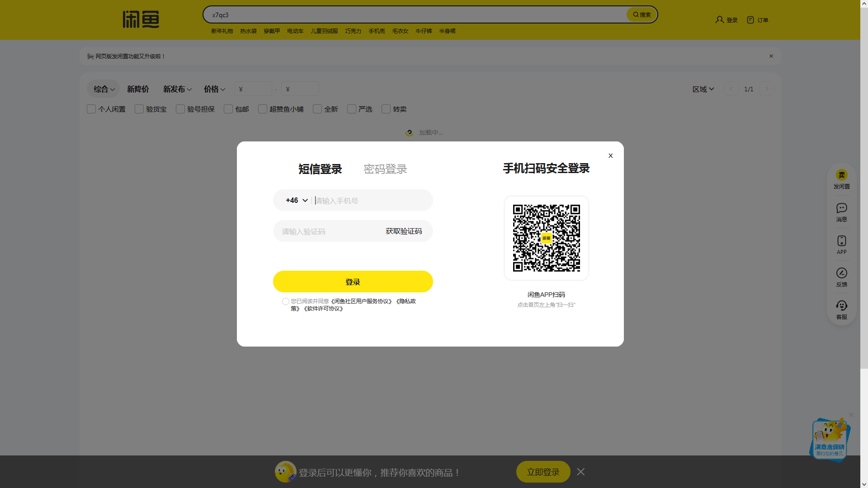
Task: Click the yellow 登录 button in dialog
Action: [x=353, y=282]
